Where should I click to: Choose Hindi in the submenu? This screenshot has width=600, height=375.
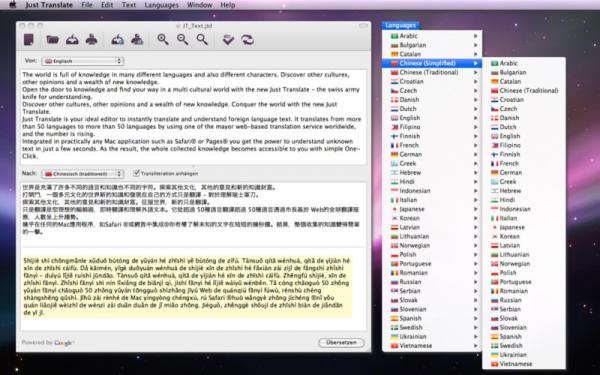524,200
